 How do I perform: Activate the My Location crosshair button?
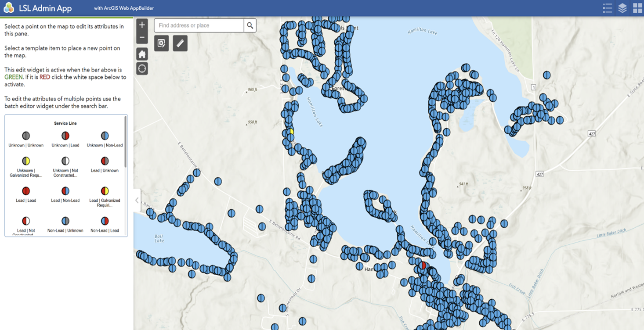click(x=141, y=68)
